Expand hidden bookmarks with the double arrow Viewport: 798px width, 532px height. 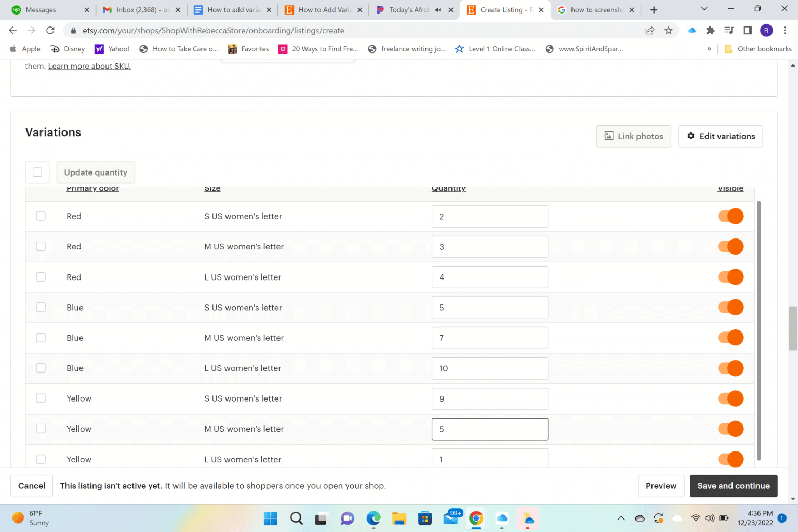point(709,48)
